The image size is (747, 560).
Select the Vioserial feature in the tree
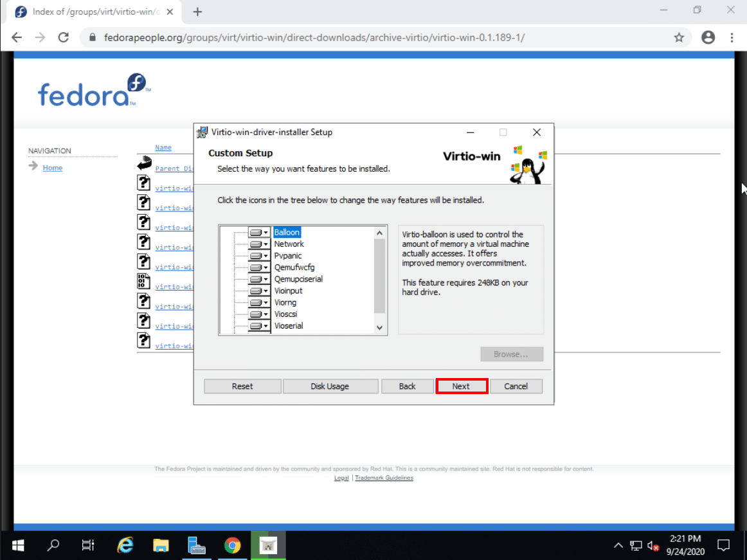pos(288,326)
